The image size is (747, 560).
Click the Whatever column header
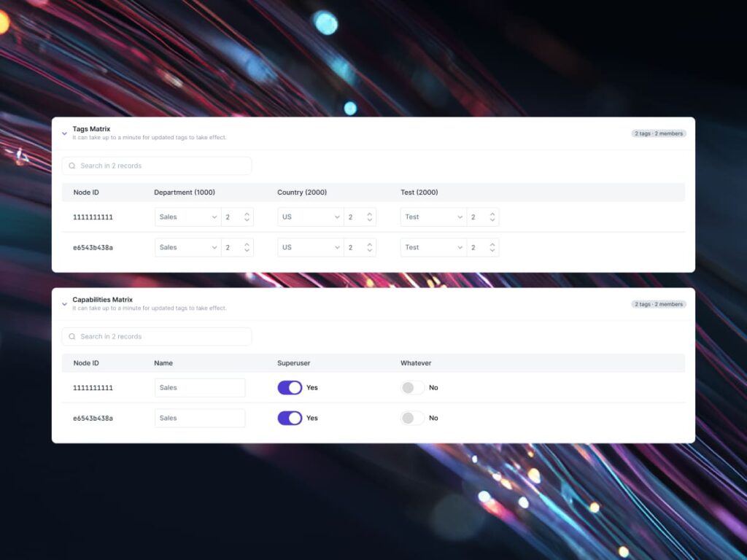coord(416,363)
